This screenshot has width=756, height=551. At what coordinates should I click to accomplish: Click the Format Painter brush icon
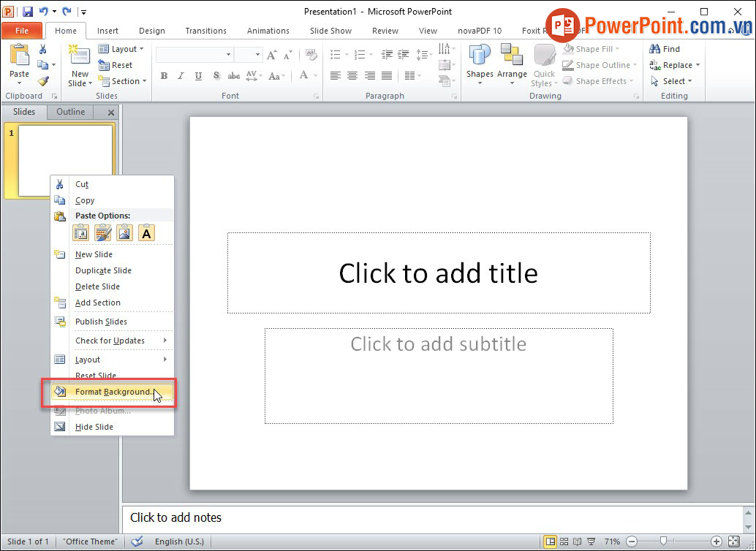[43, 81]
